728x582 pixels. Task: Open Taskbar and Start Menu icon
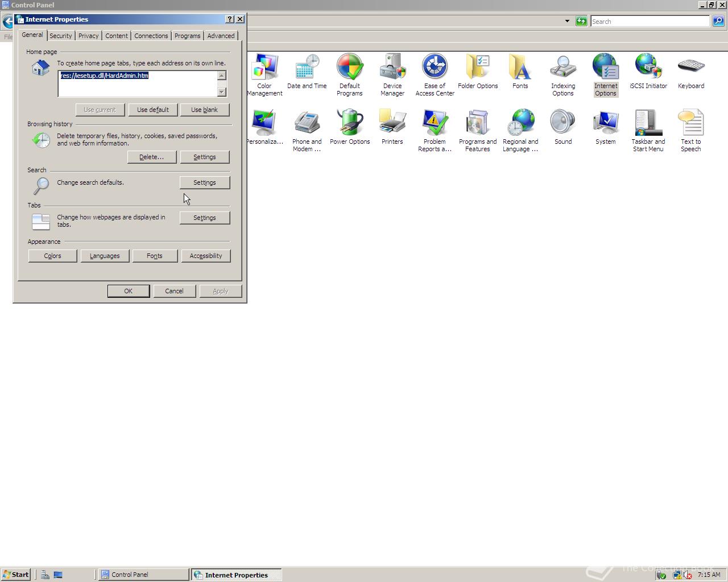(x=648, y=130)
